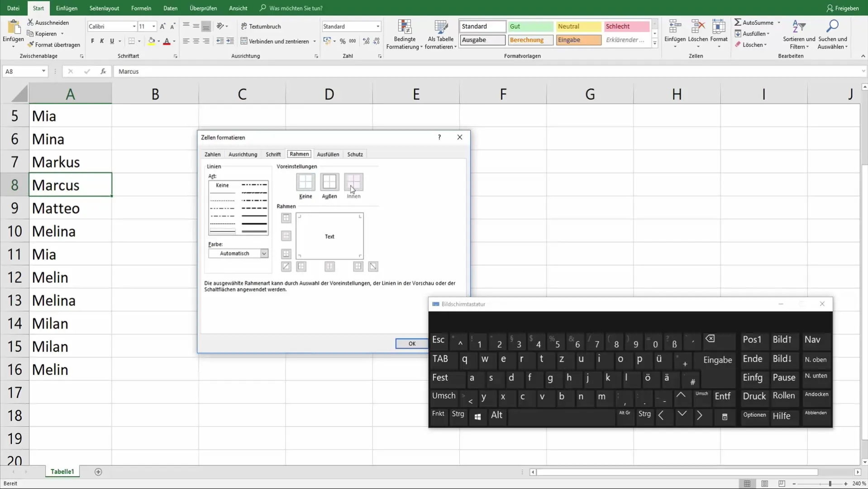Click Freigeben share button
Viewport: 868px width, 489px height.
point(842,8)
